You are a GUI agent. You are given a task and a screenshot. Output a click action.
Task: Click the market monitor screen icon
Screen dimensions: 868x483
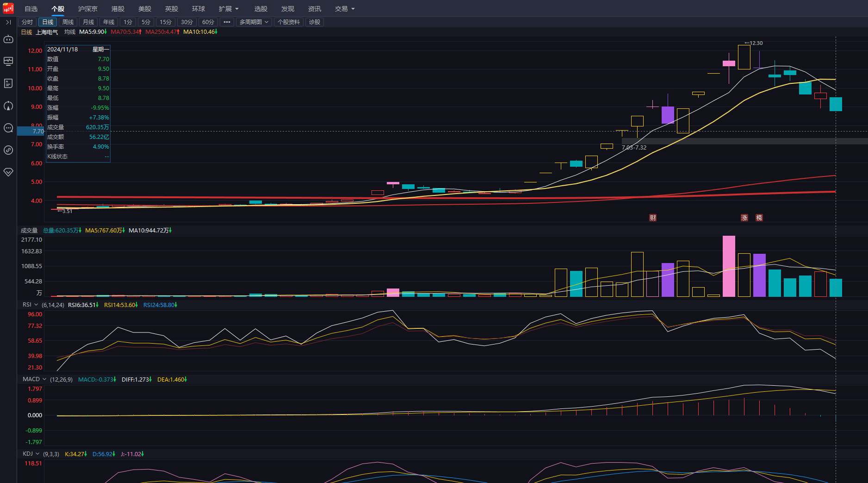(x=8, y=61)
